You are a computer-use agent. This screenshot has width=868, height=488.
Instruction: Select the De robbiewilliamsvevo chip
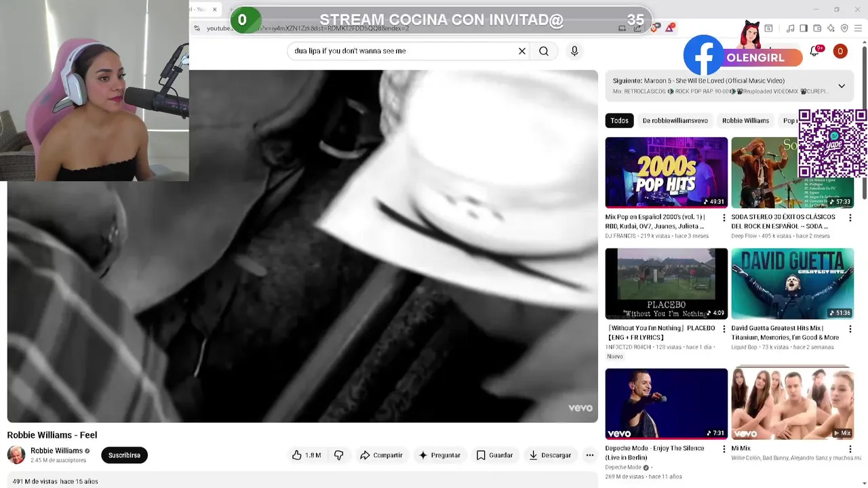pyautogui.click(x=675, y=121)
